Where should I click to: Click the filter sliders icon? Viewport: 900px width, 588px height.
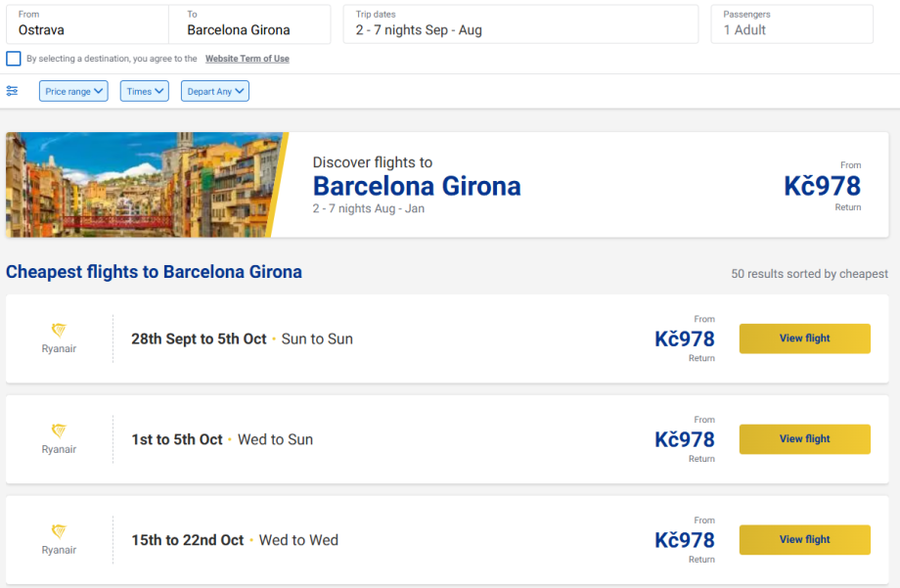pos(12,91)
